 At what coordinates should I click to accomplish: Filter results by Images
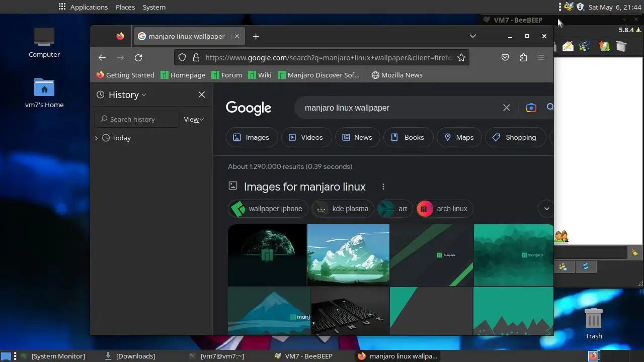[x=251, y=137]
